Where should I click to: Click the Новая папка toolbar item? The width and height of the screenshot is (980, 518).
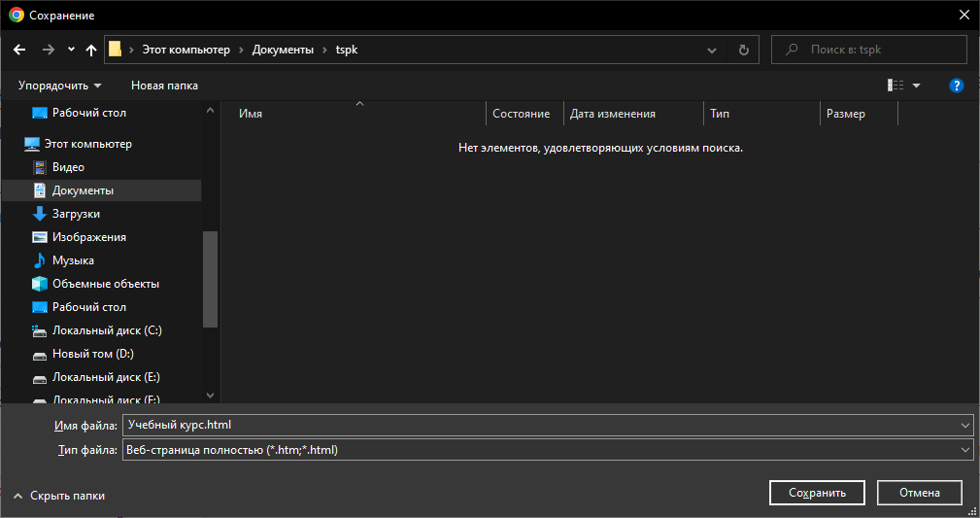tap(164, 86)
